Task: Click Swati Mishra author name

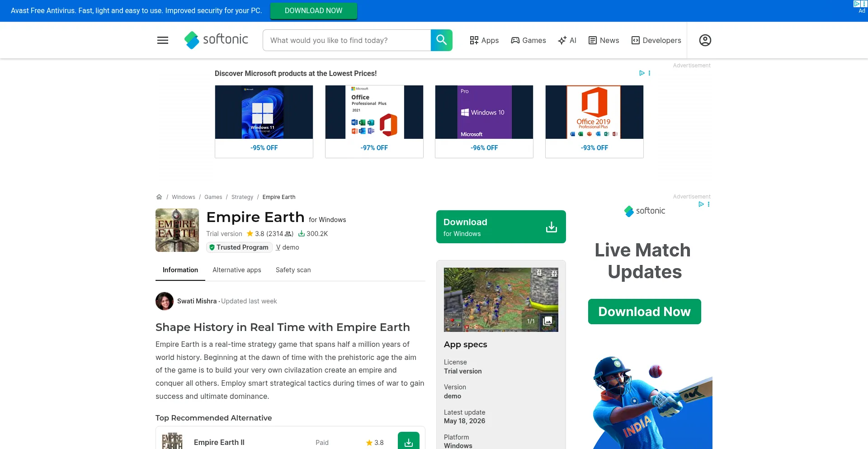Action: (x=197, y=301)
